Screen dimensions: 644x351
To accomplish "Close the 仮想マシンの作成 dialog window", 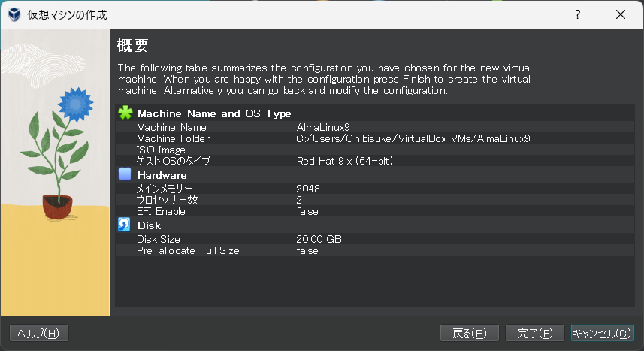I will click(x=621, y=14).
